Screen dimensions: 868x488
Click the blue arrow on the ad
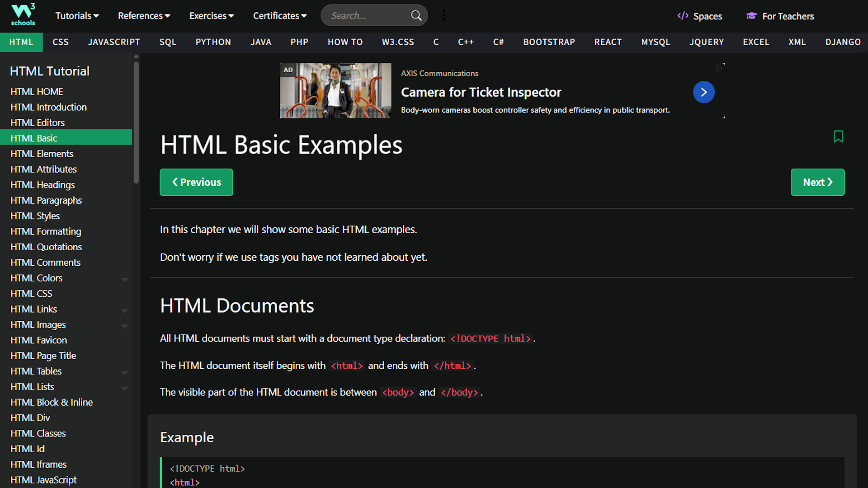point(703,92)
